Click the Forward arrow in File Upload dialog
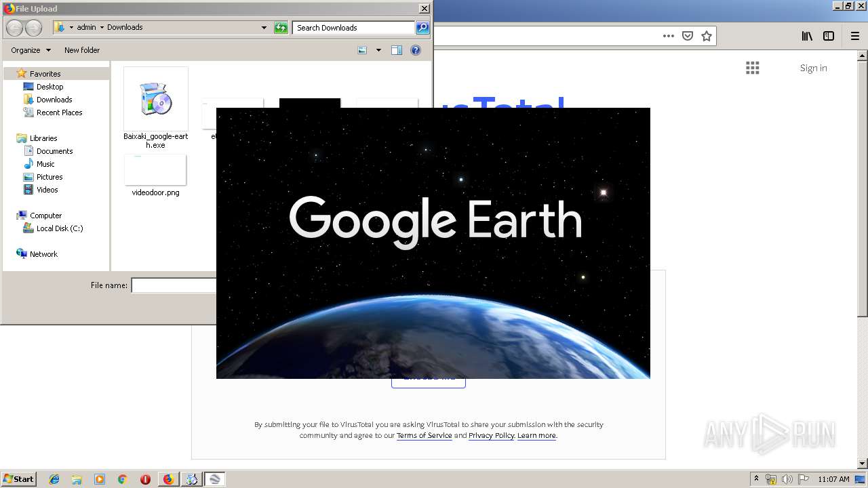 point(33,28)
